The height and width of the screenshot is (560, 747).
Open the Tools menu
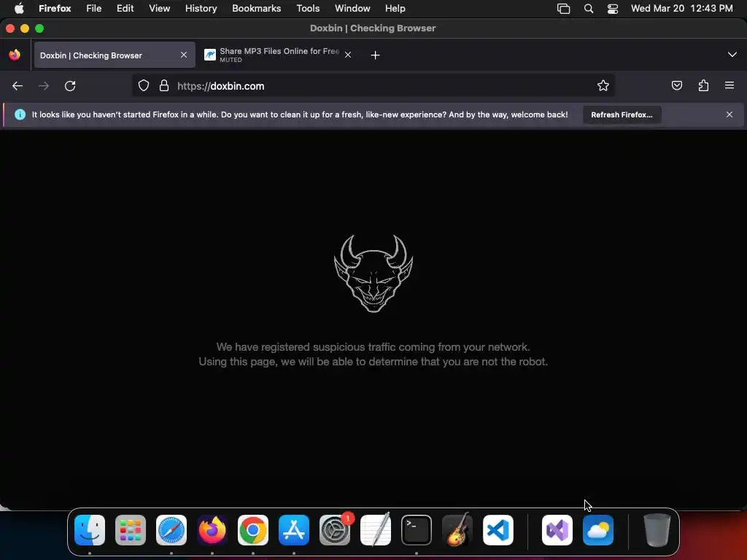coord(308,8)
